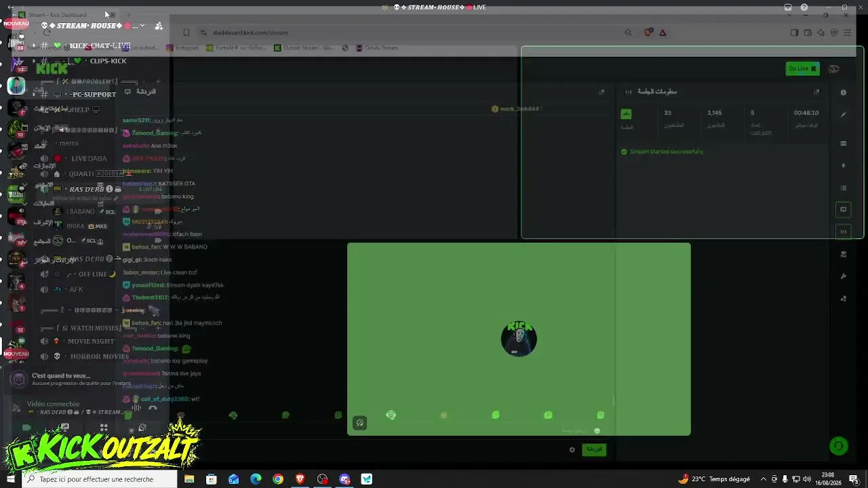Click the pencil edit icon in Kick sidebar
Screen dimensions: 868x488
[x=844, y=115]
